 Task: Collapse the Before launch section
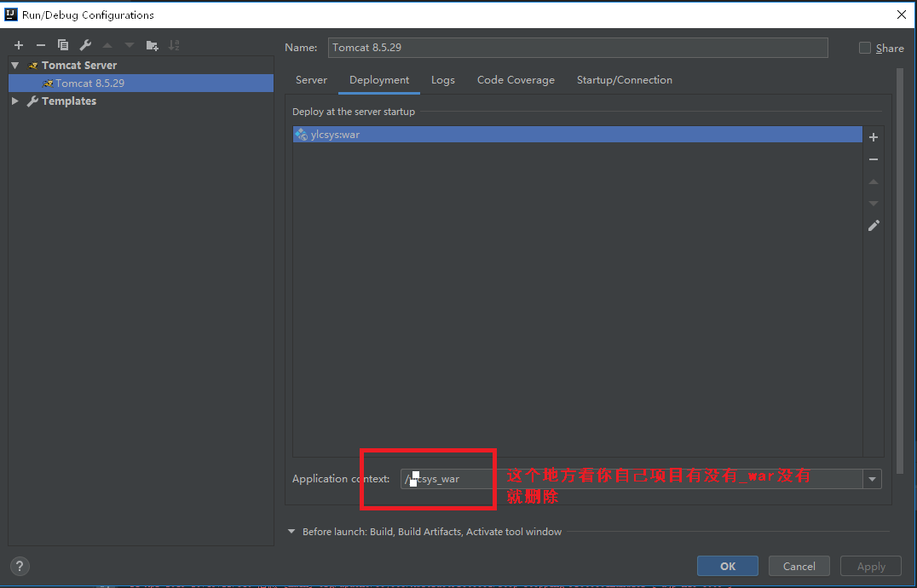click(291, 531)
